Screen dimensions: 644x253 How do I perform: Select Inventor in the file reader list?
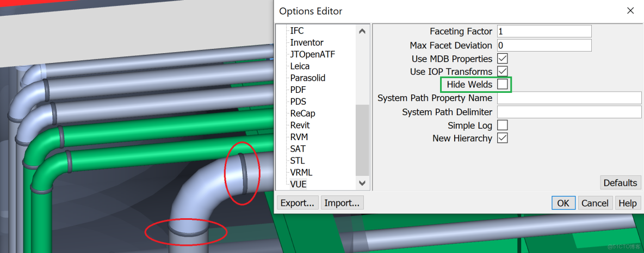coord(307,43)
